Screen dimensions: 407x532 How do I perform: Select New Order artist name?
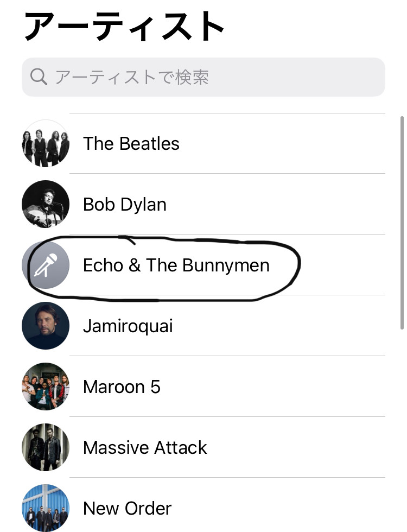tap(128, 508)
